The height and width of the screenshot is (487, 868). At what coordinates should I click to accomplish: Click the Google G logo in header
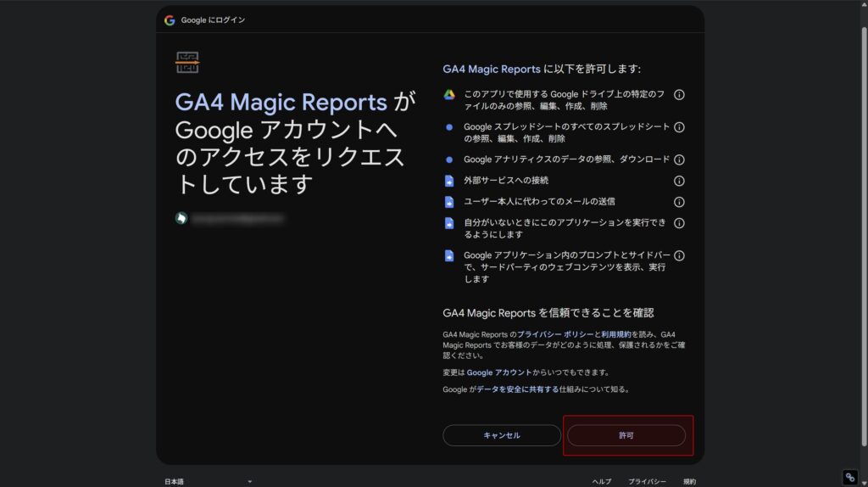click(x=170, y=20)
